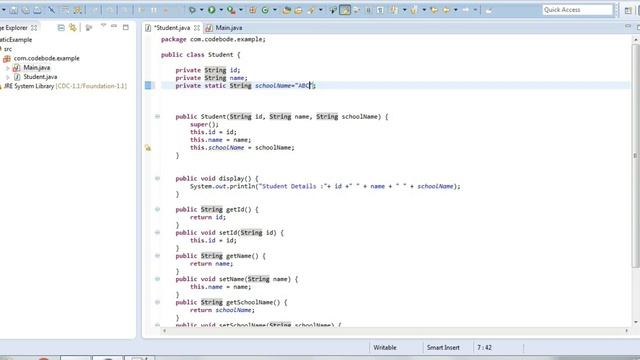Select com.codebode.example package
Screen dimensions: 640x360
(46, 58)
